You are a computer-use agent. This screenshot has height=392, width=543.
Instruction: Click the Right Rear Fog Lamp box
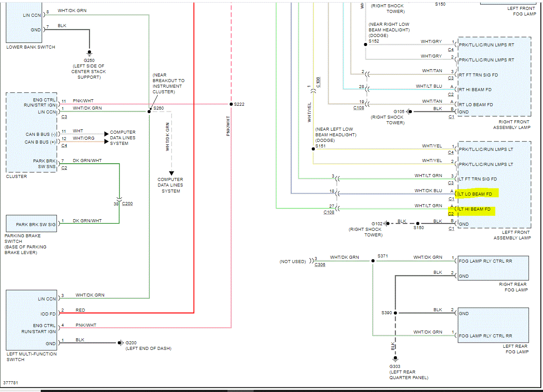(493, 268)
